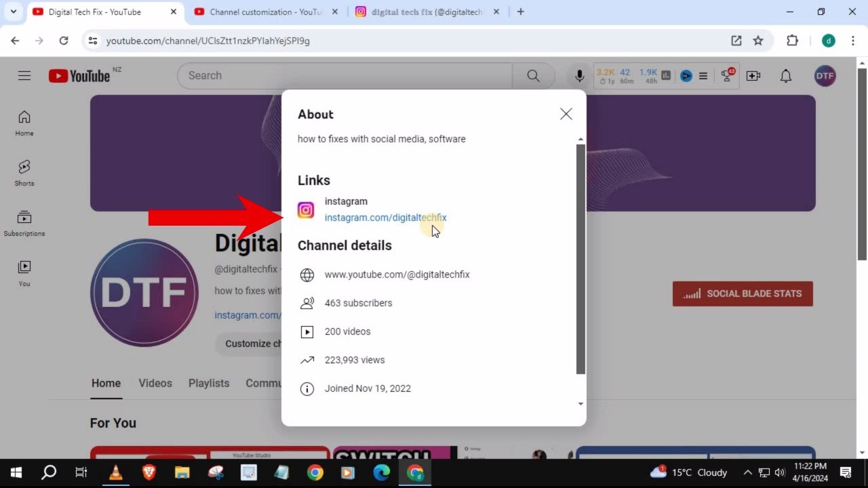Open Subscriptions in the left sidebar
The image size is (868, 488).
point(24,224)
